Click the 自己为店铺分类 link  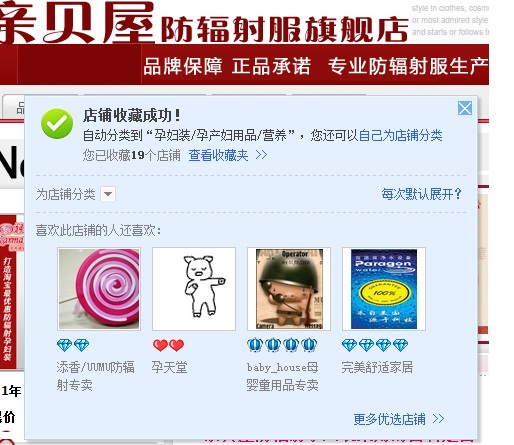(401, 136)
